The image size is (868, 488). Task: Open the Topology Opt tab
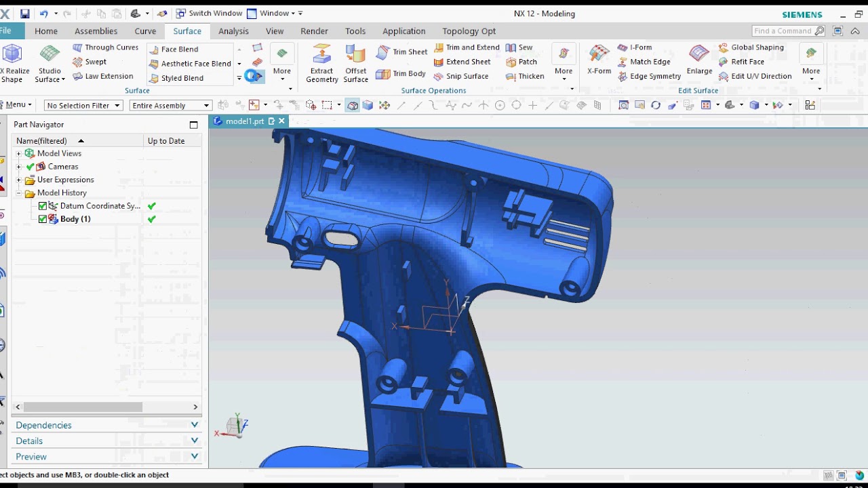pyautogui.click(x=469, y=31)
